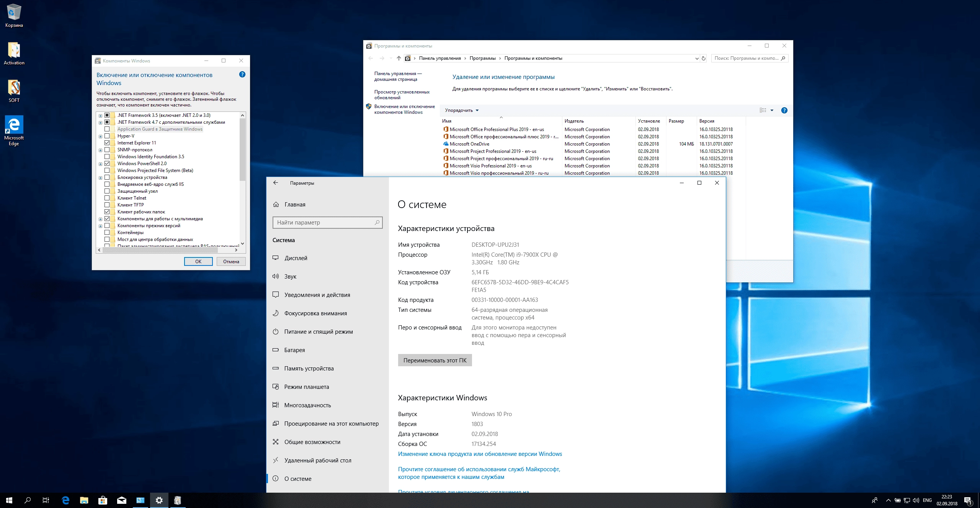Click the view mode icon in Programs toolbar
The image size is (980, 508).
(763, 110)
